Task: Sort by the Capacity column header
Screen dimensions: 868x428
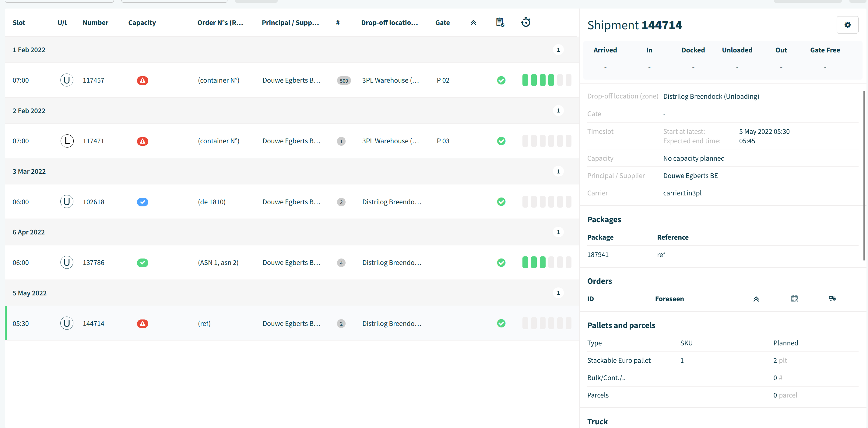Action: (x=142, y=23)
